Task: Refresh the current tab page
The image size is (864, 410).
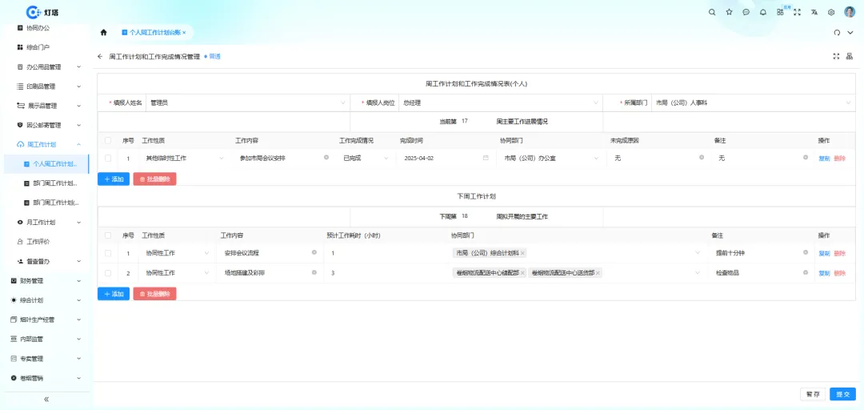Action: (837, 33)
